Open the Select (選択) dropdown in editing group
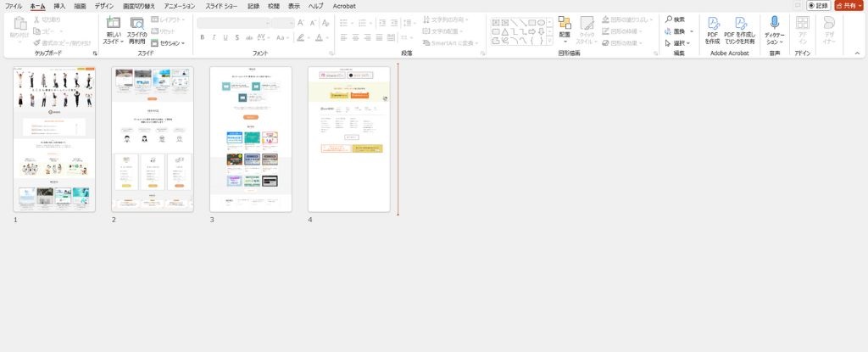Screen dimensions: 868x352 point(678,42)
